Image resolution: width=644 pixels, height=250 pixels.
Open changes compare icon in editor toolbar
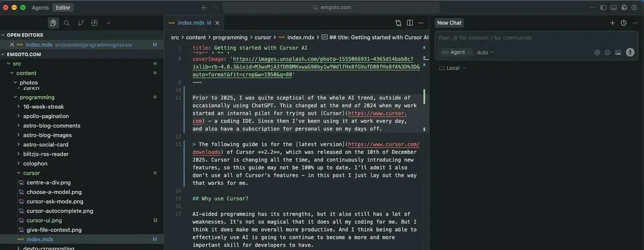(398, 23)
